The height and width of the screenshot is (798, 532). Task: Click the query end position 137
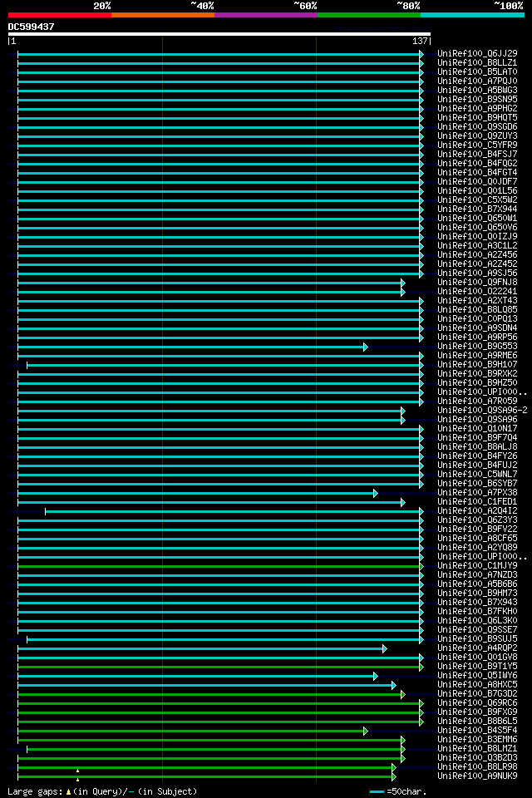coord(420,42)
